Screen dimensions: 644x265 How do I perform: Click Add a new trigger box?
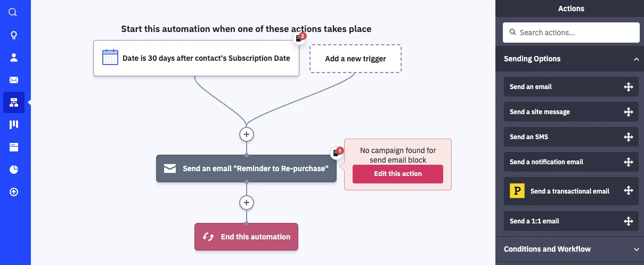click(x=355, y=59)
